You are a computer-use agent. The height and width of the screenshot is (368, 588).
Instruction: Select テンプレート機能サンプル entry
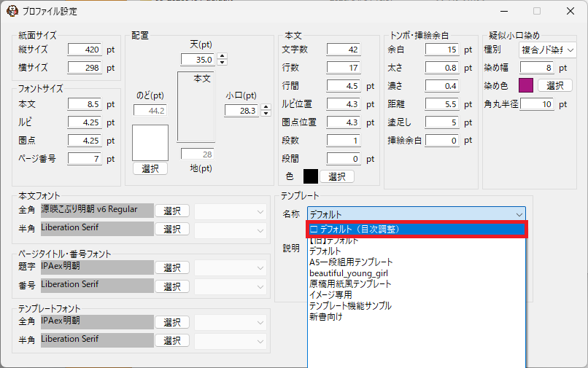(x=417, y=306)
